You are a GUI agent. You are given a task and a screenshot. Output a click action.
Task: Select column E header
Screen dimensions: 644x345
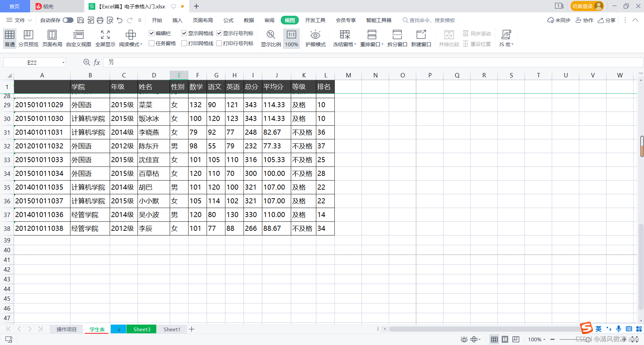click(x=179, y=75)
